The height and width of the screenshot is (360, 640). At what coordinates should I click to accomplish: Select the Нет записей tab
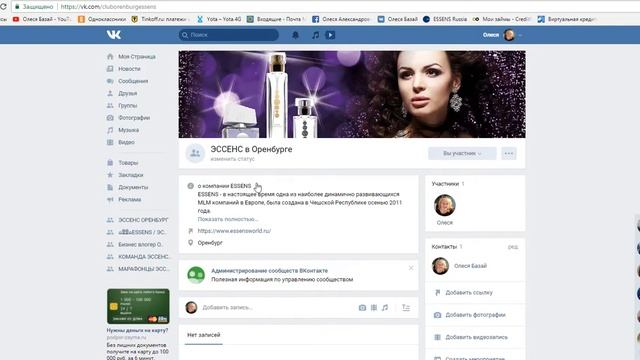[x=204, y=335]
